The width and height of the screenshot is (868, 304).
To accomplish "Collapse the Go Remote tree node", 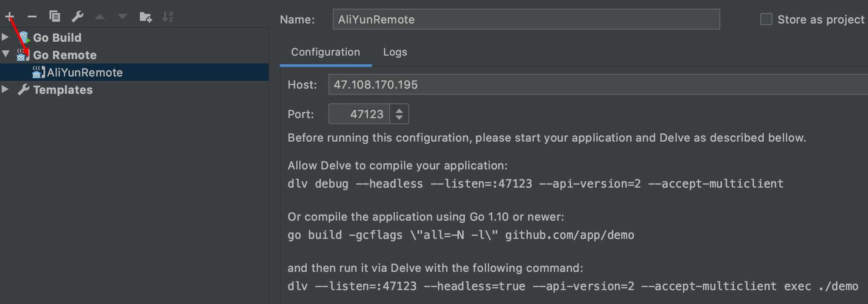I will coord(6,54).
